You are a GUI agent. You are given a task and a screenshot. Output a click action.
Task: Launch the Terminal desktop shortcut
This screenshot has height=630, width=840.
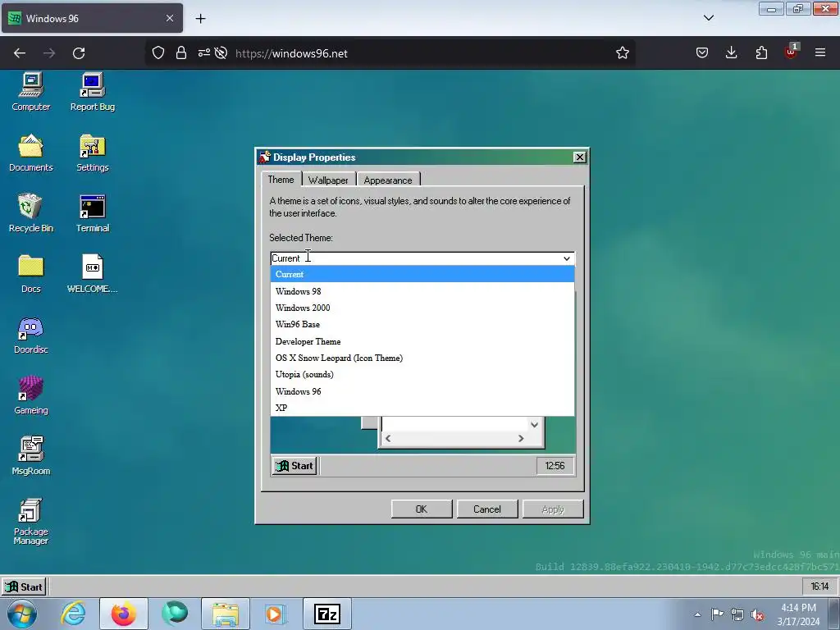pyautogui.click(x=92, y=213)
